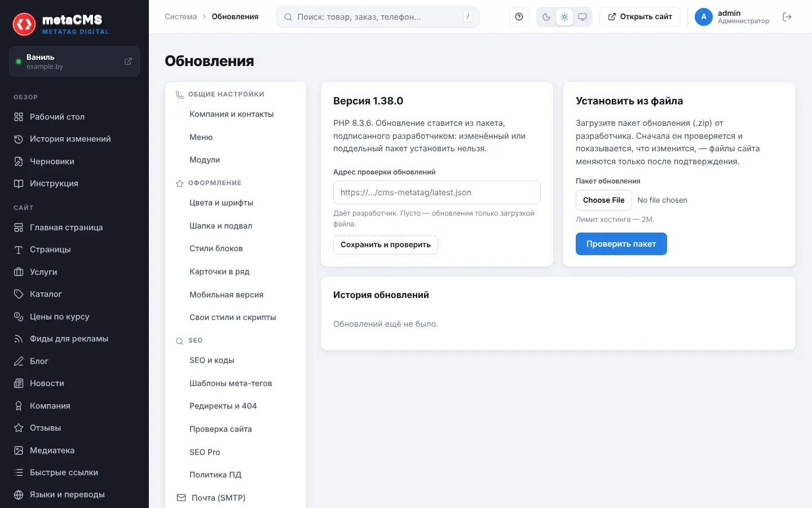Go to Страницы in the sidebar
The image size is (812, 508).
74,249
